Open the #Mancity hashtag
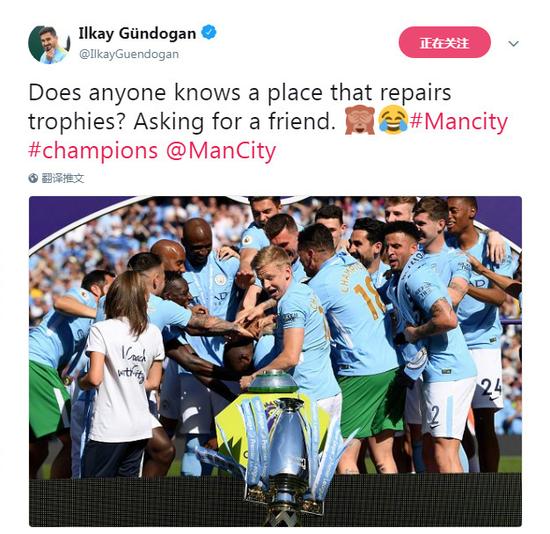This screenshot has height=534, width=550. (458, 121)
